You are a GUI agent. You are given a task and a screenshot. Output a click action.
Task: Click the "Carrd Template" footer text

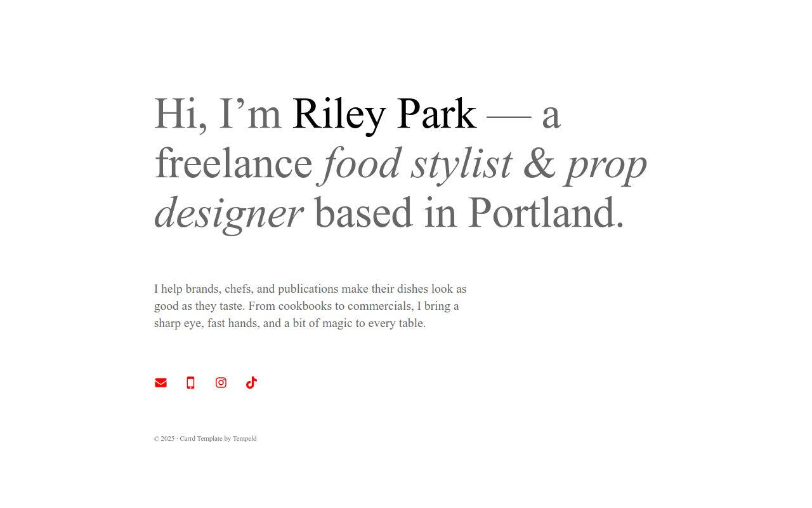(201, 439)
